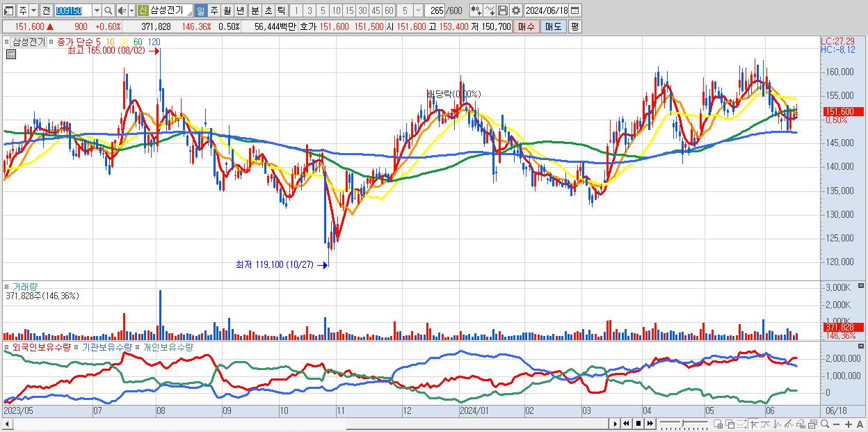Click the 종가 단순 moving average legend text

point(75,42)
